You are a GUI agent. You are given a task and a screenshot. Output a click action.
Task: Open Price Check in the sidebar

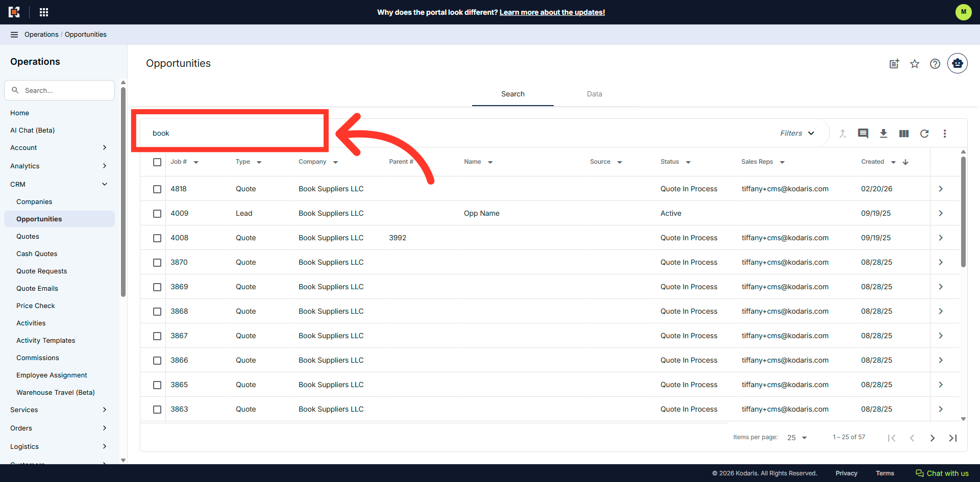[x=36, y=306]
